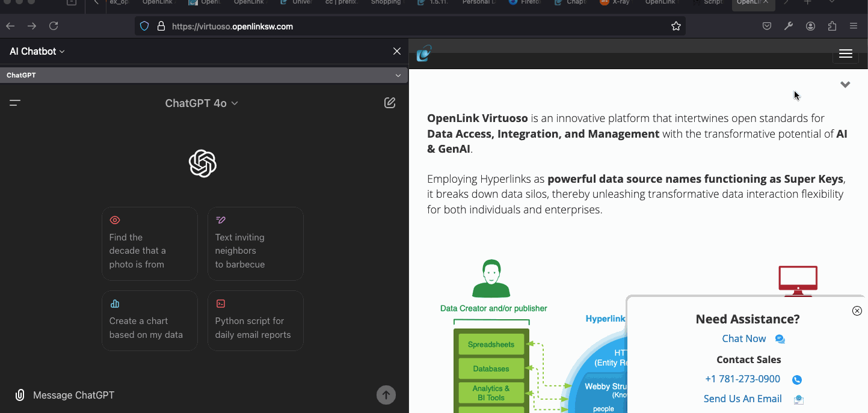Screen dimensions: 868x413
Task: Close the active OpenLink tab
Action: click(x=766, y=2)
